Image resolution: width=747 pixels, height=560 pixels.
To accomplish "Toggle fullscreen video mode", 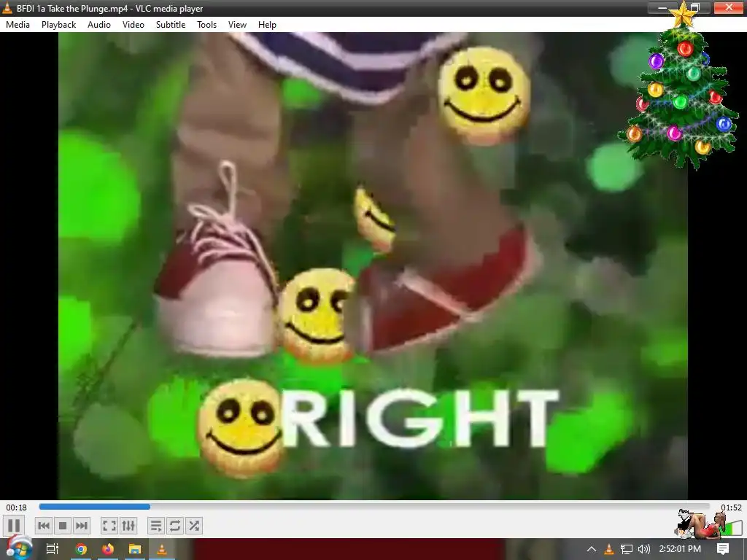I will (x=109, y=526).
